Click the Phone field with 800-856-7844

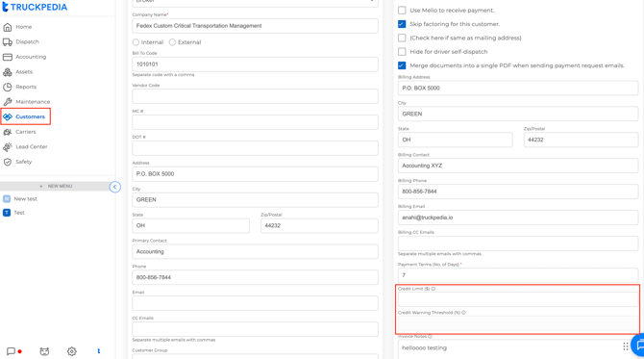(x=255, y=277)
